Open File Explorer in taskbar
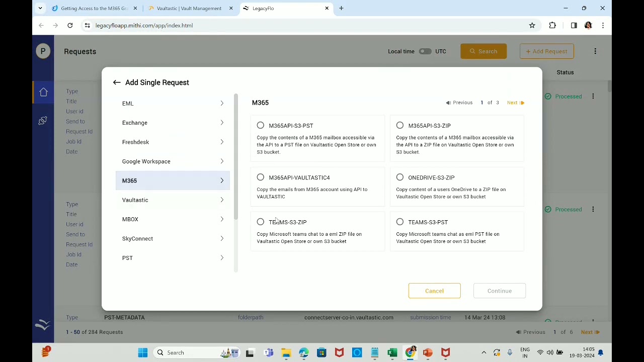 coord(286,353)
